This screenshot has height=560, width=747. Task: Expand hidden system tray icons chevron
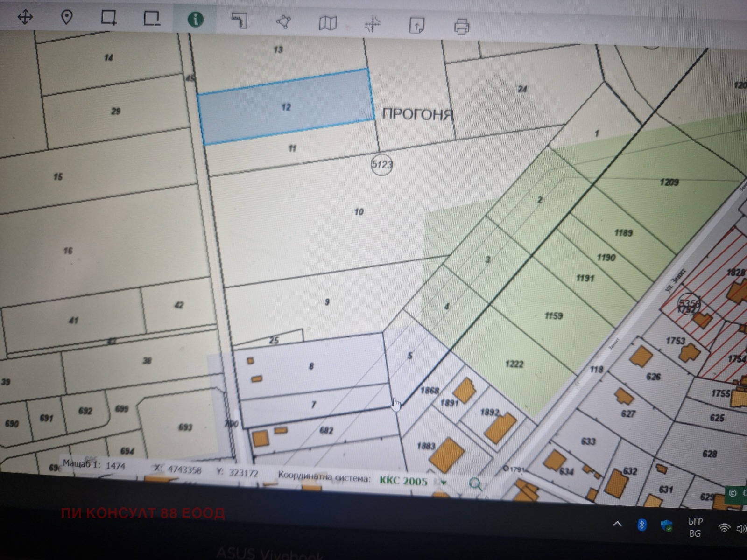click(x=617, y=524)
